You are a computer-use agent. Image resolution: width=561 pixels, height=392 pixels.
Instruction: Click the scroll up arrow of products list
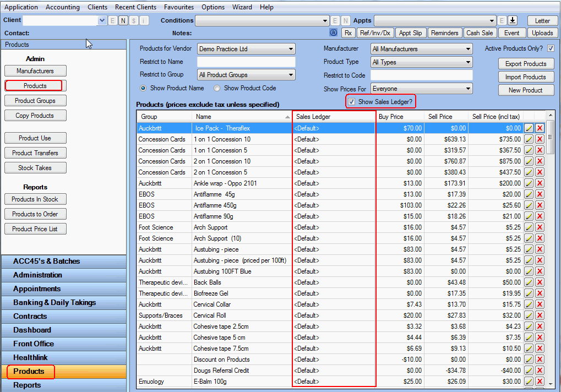(551, 115)
